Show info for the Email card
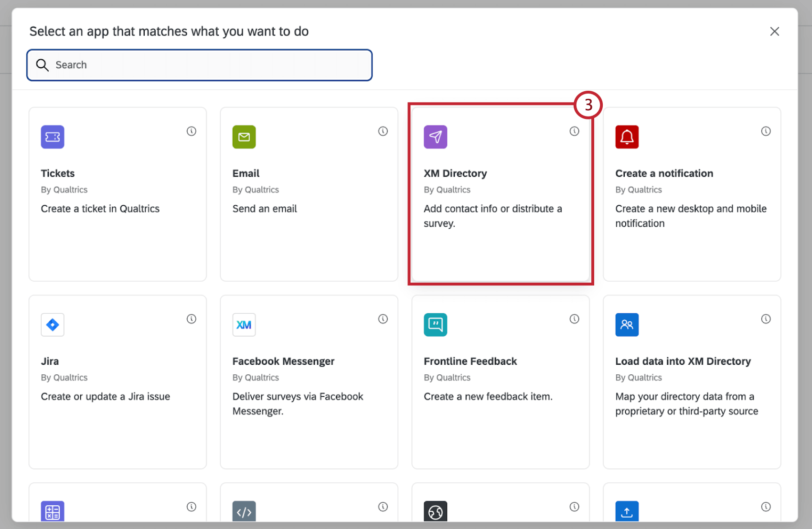Viewport: 812px width, 529px height. [x=383, y=131]
